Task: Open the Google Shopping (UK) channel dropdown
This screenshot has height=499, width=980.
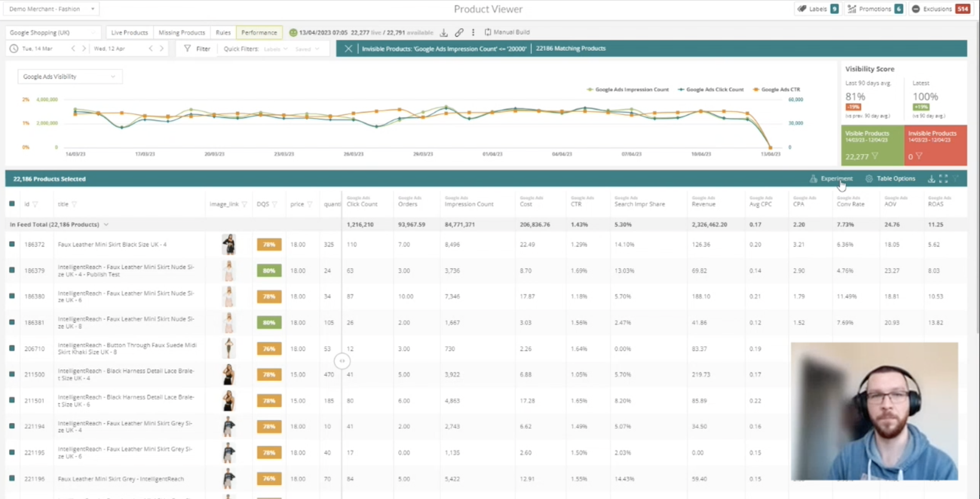Action: pyautogui.click(x=53, y=33)
